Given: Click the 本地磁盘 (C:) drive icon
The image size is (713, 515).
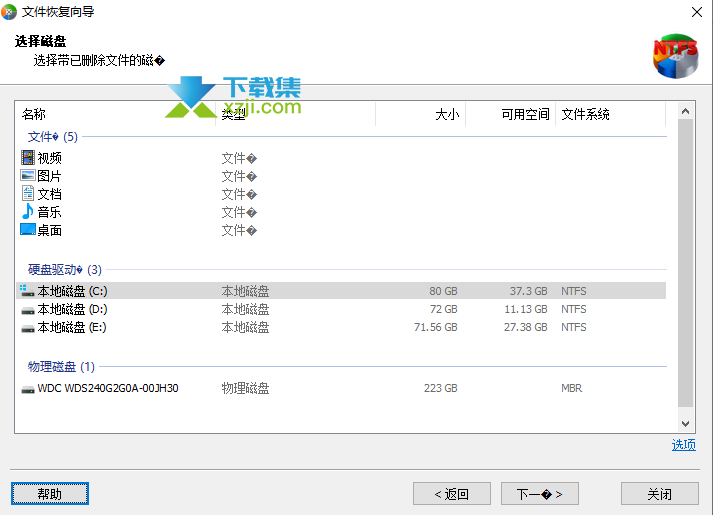Looking at the screenshot, I should click(27, 291).
